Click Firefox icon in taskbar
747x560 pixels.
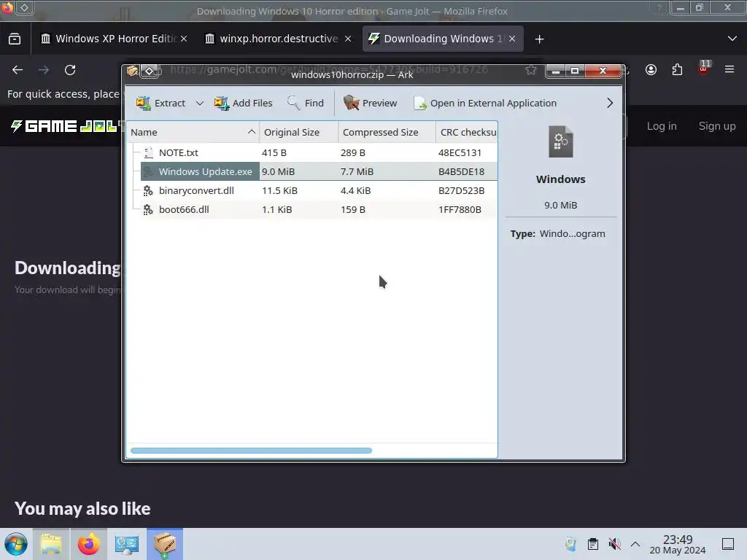[x=88, y=544]
